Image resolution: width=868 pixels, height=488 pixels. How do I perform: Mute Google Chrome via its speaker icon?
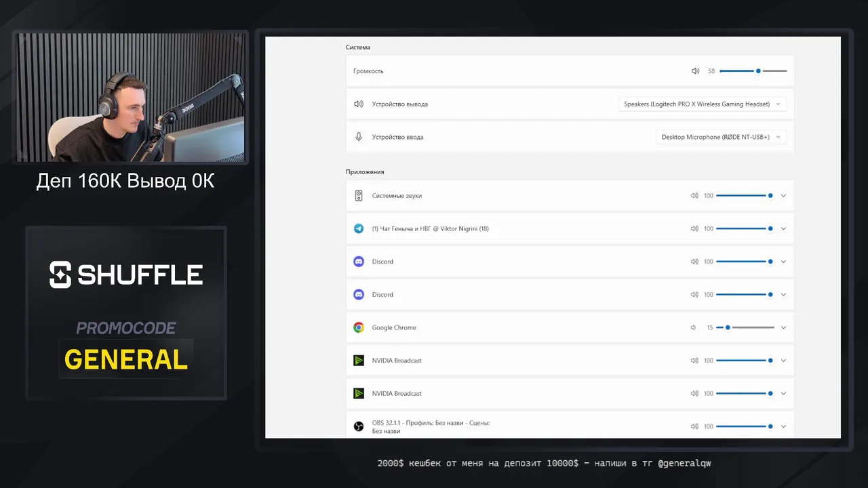694,327
